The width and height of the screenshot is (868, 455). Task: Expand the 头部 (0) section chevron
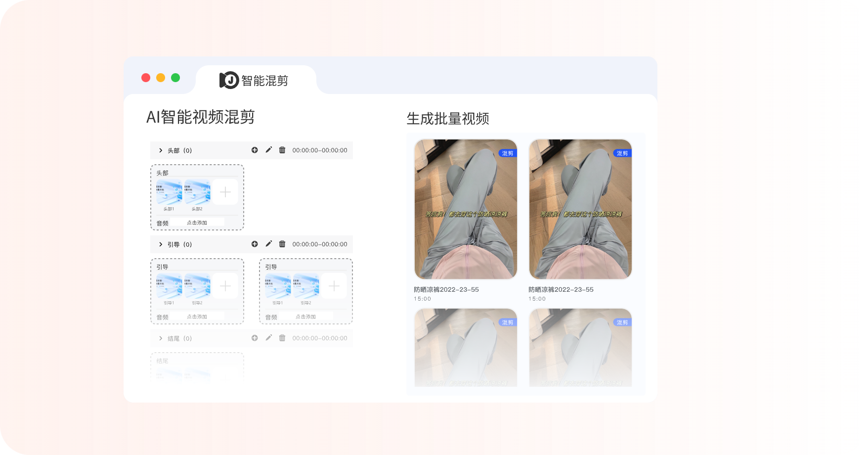(x=161, y=150)
